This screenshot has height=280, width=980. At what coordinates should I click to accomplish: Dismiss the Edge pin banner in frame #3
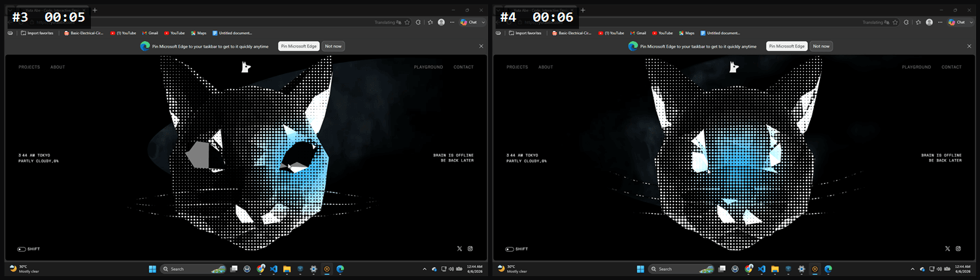[481, 46]
